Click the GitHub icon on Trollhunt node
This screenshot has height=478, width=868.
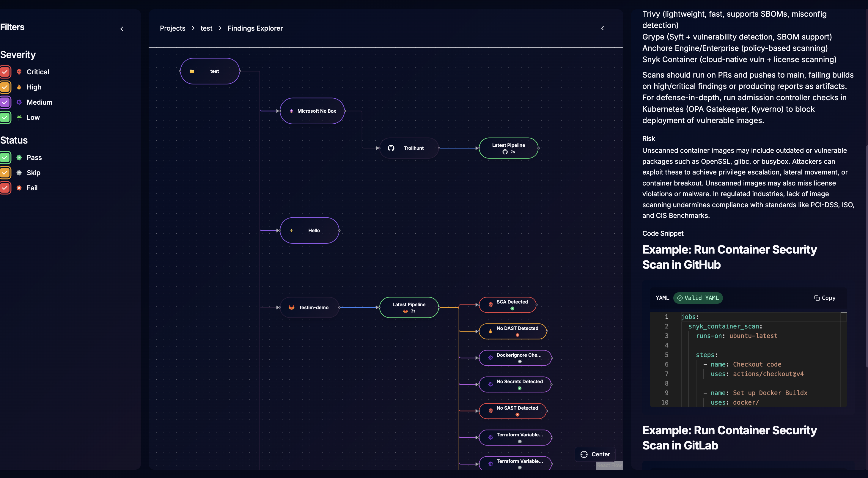pyautogui.click(x=391, y=148)
